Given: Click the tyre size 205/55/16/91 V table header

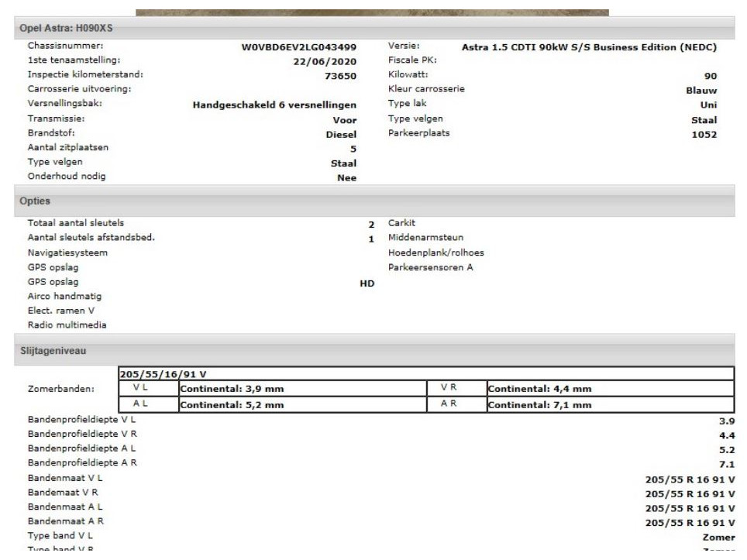Looking at the screenshot, I should click(x=162, y=374).
